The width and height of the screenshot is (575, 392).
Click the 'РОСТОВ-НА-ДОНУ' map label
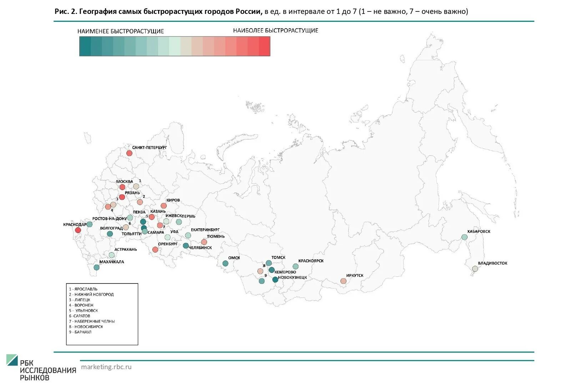pyautogui.click(x=110, y=219)
